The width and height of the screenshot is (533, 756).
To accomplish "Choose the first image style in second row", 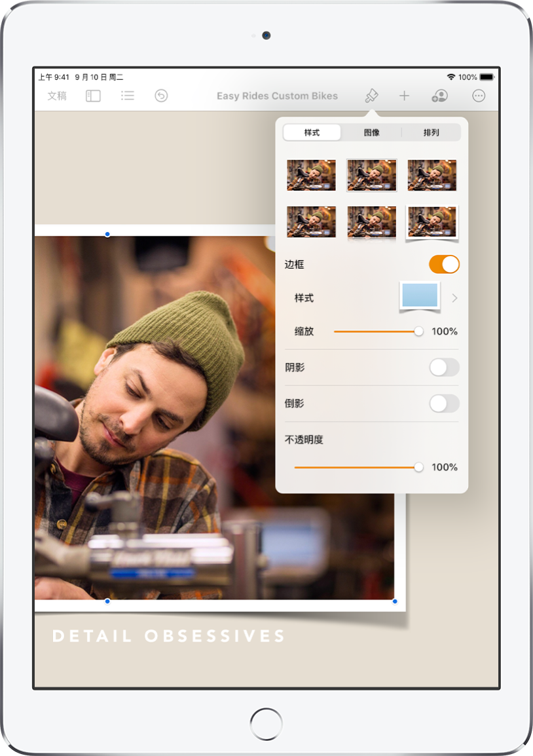I will tap(311, 222).
